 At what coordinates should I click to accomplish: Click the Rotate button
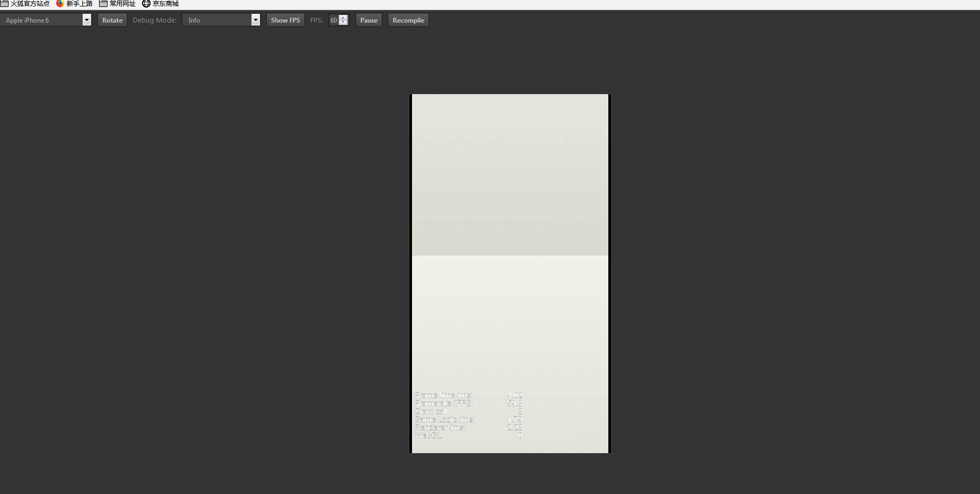(x=112, y=20)
